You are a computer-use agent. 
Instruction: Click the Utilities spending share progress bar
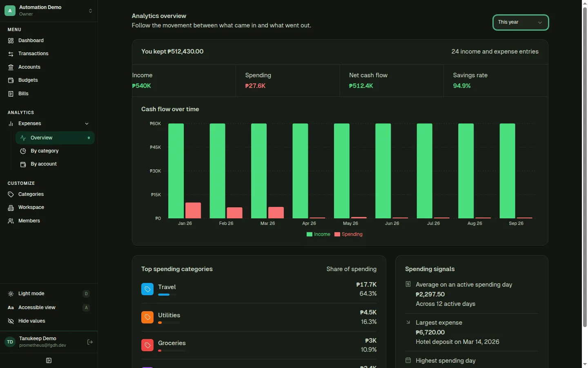tap(169, 323)
